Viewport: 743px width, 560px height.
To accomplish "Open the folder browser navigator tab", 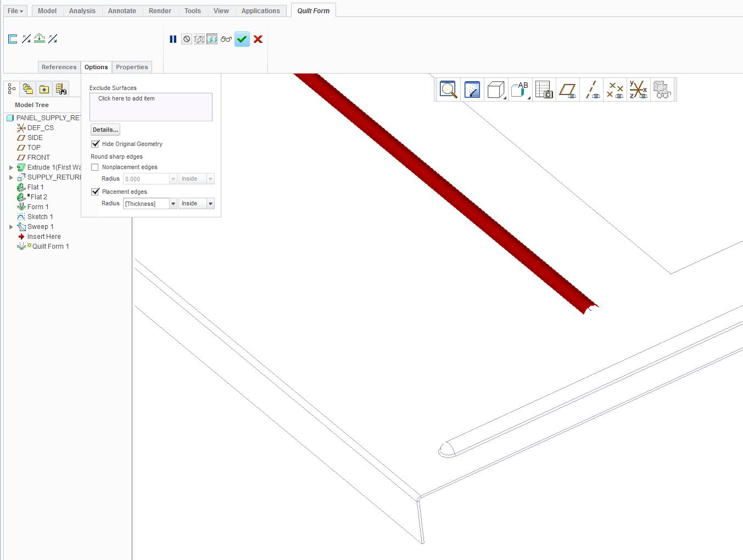I will (x=28, y=89).
